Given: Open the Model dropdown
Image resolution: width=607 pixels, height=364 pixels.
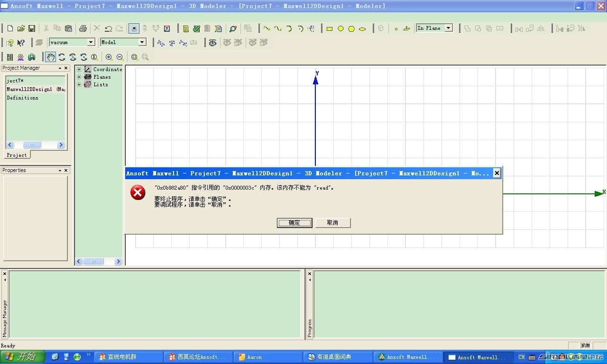Looking at the screenshot, I should pyautogui.click(x=142, y=42).
